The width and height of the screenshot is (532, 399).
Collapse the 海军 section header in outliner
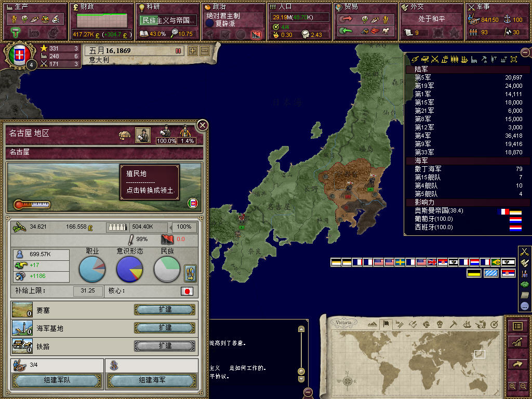(x=468, y=161)
